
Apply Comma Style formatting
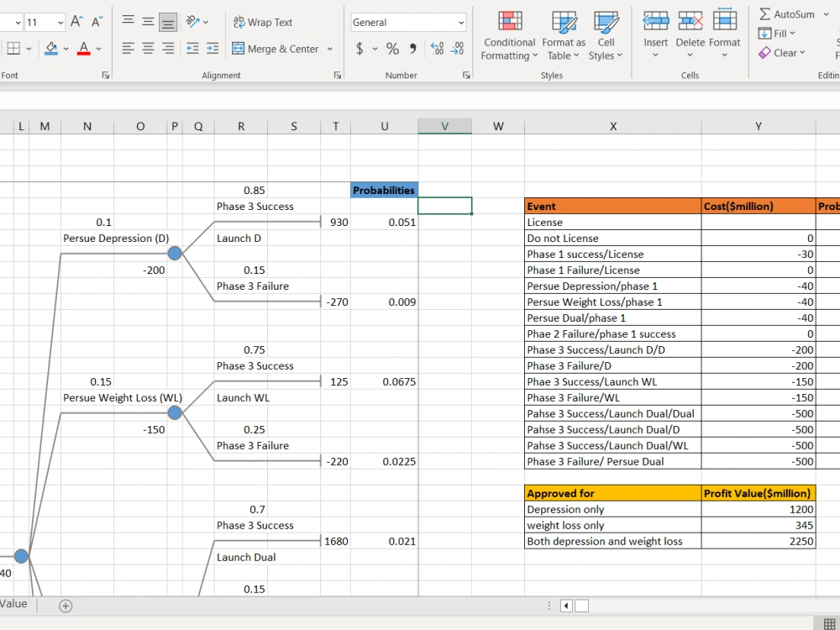click(411, 49)
